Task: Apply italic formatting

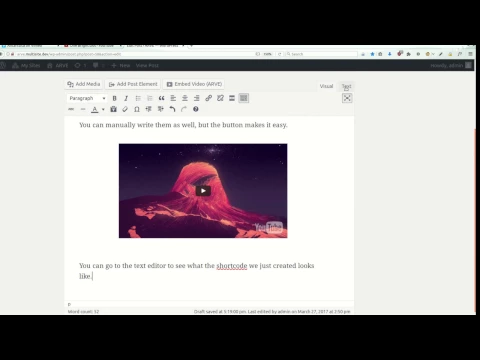Action: coord(126,98)
